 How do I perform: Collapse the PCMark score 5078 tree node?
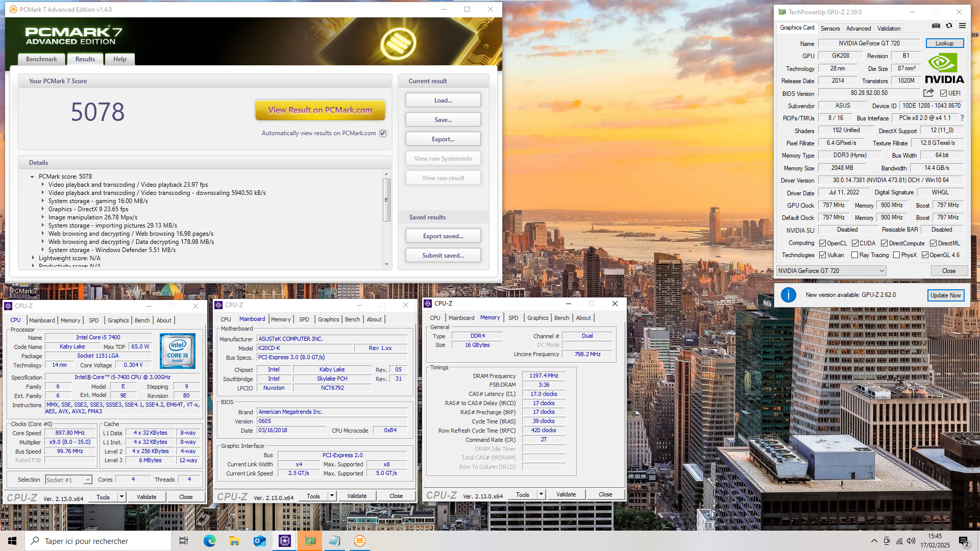(32, 177)
